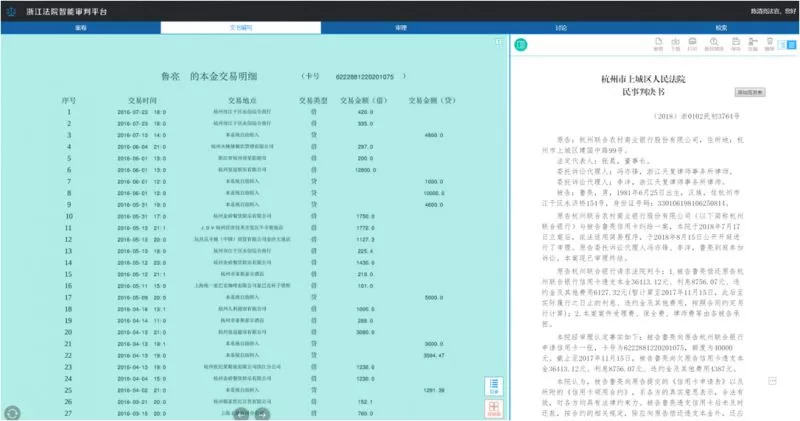Click the 3084.47 credit amount in row 22
Image resolution: width=800 pixels, height=421 pixels.
coord(434,355)
